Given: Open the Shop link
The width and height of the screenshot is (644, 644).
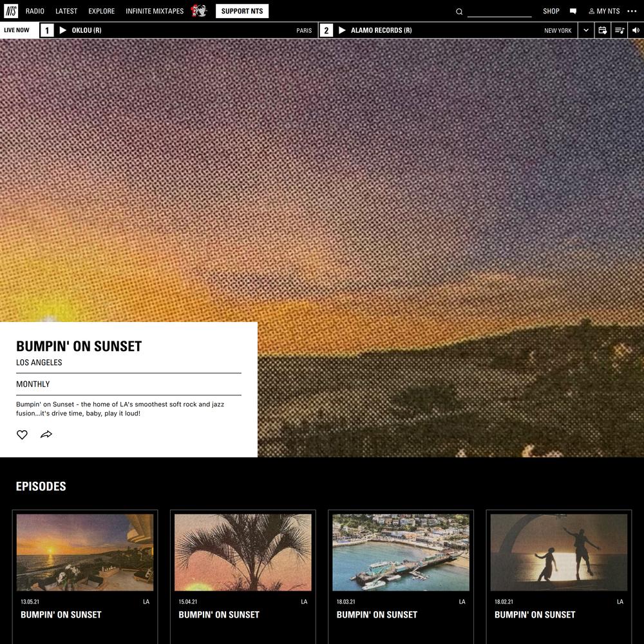Looking at the screenshot, I should tap(551, 11).
